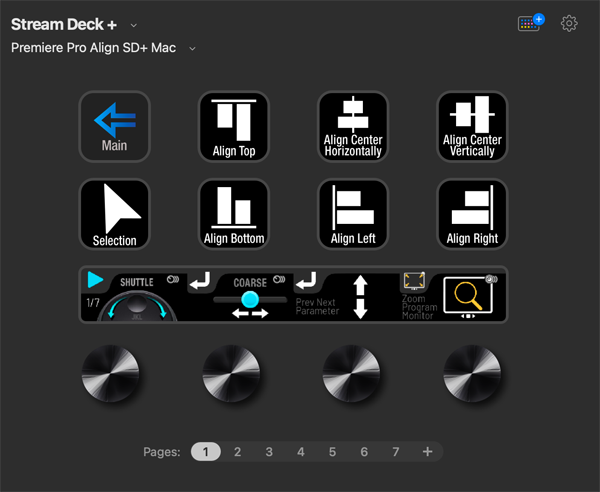Open the Premiere Pro Align profile dropdown
The image size is (600, 492).
point(192,49)
